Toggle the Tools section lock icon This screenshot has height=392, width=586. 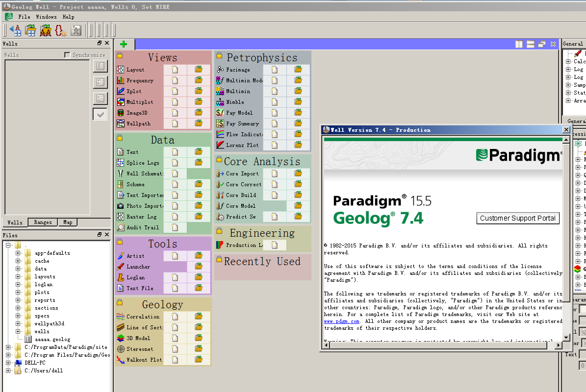[120, 242]
